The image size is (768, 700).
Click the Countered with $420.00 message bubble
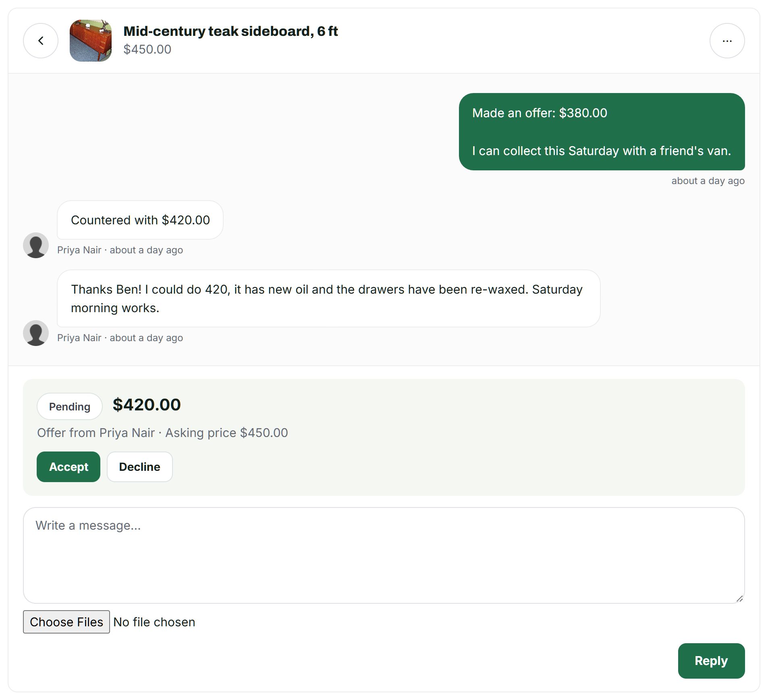[140, 220]
